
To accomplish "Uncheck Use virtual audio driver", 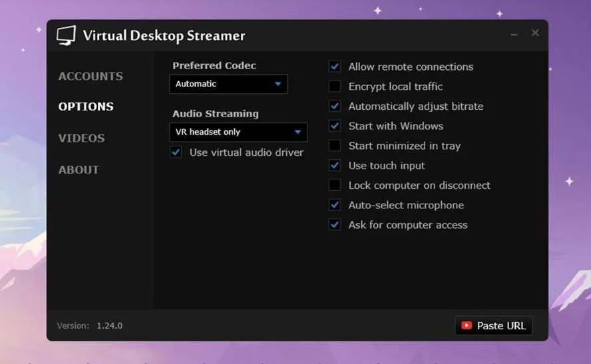I will pyautogui.click(x=176, y=152).
